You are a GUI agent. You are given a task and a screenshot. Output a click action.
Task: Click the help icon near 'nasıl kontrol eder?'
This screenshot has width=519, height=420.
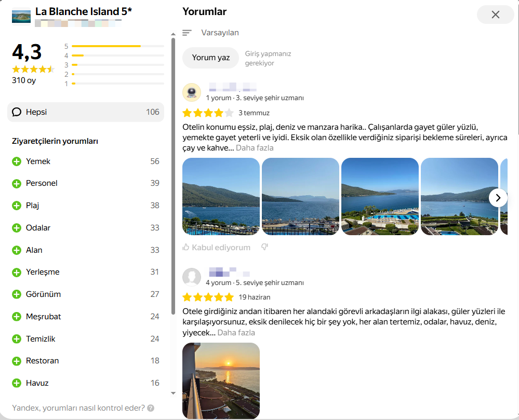pyautogui.click(x=151, y=408)
